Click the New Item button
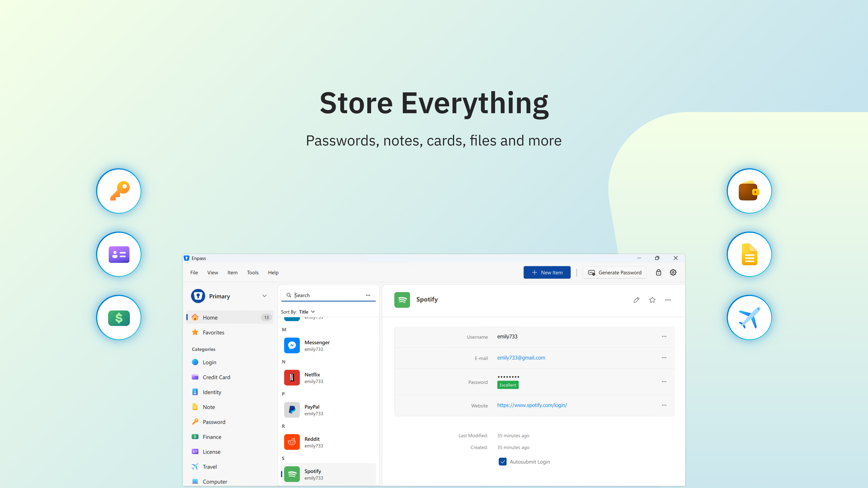 pyautogui.click(x=547, y=272)
